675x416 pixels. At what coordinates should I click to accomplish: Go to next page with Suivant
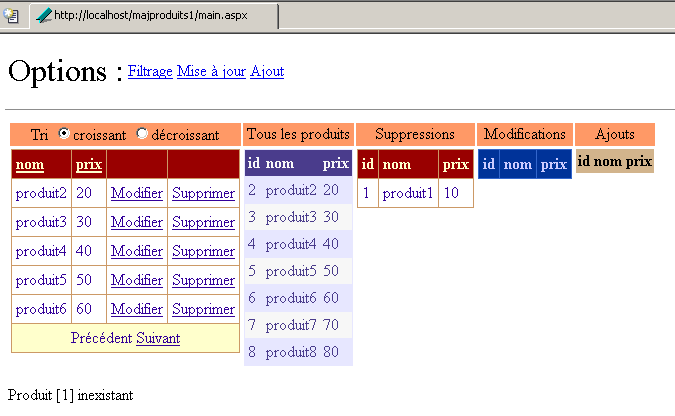158,338
